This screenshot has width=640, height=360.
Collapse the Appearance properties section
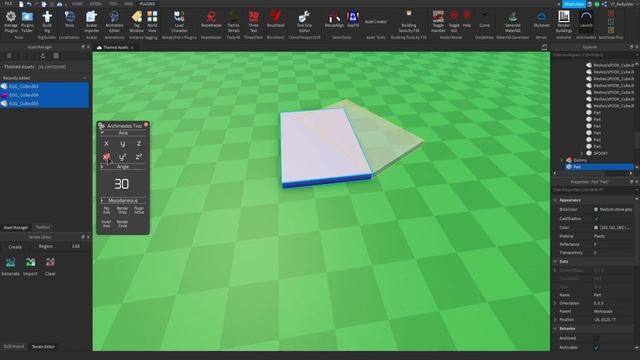[555, 200]
